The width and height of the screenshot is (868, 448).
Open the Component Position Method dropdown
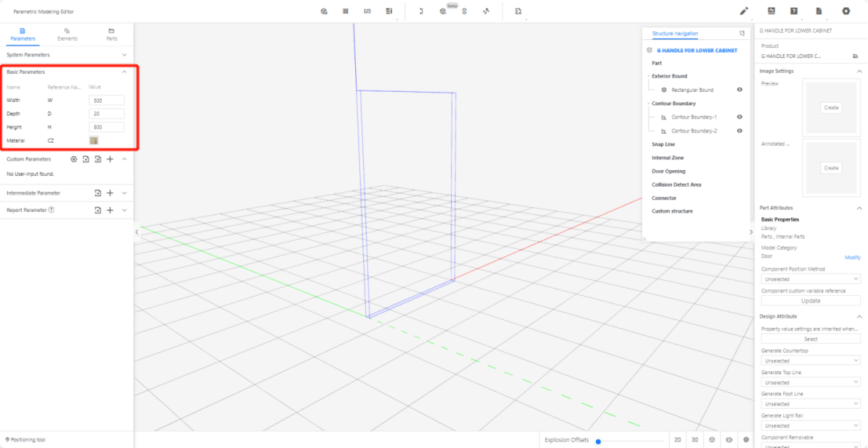[811, 279]
